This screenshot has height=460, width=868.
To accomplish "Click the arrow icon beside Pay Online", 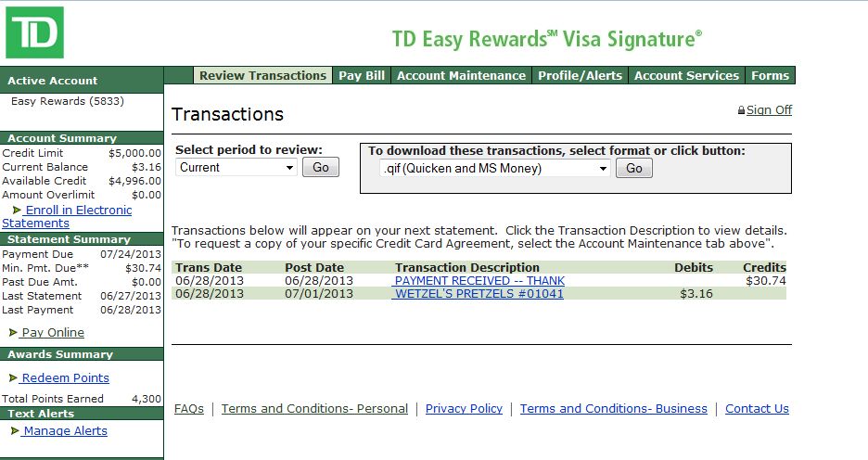I will coord(13,332).
